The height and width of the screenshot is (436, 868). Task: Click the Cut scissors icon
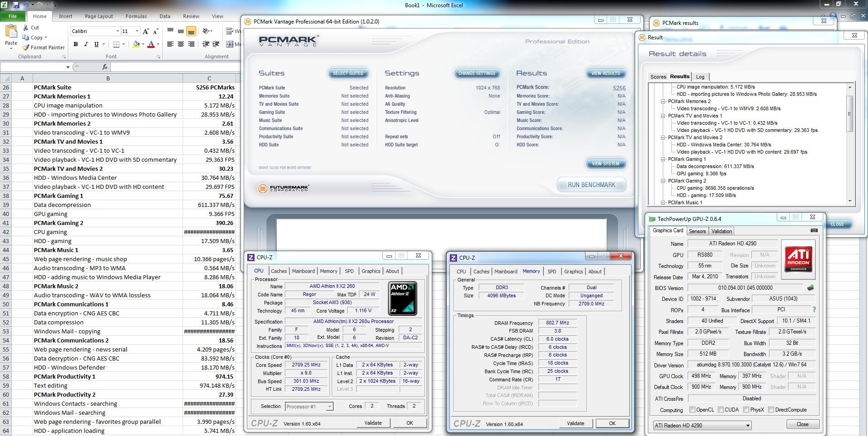[x=26, y=28]
